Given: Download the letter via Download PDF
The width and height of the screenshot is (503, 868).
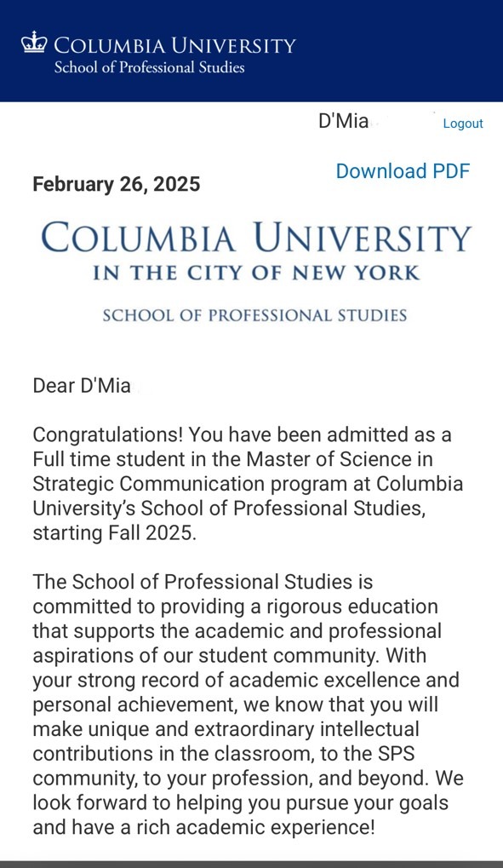Looking at the screenshot, I should pyautogui.click(x=403, y=171).
